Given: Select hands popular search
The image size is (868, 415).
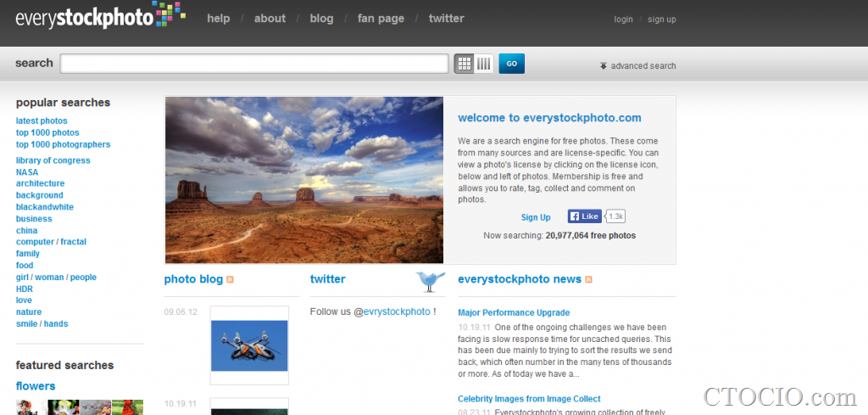Looking at the screenshot, I should (56, 323).
